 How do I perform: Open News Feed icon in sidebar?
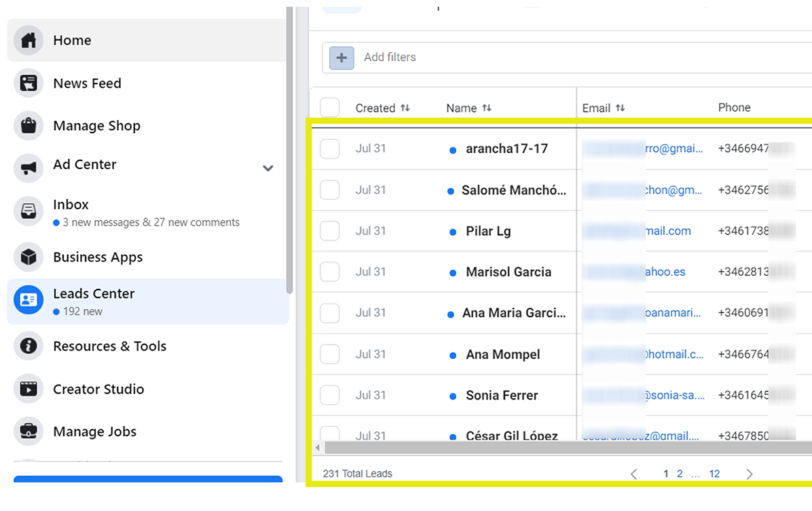click(29, 84)
